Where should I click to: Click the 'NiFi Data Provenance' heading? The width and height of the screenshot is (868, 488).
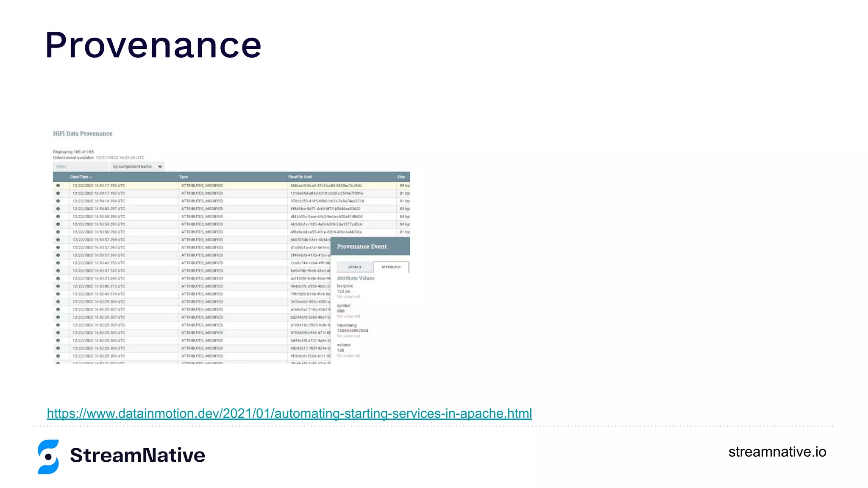83,133
